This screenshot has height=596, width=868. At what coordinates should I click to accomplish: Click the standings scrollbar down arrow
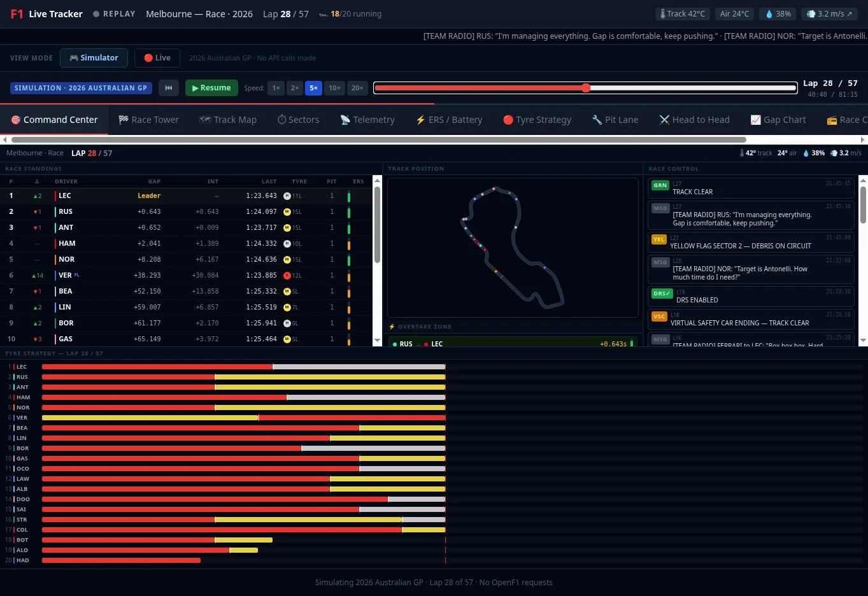coord(377,341)
